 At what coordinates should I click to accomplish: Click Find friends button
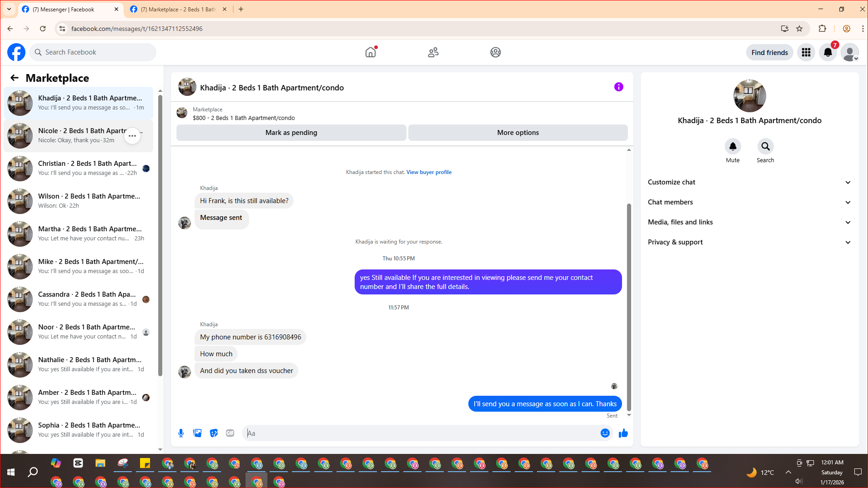pyautogui.click(x=769, y=52)
